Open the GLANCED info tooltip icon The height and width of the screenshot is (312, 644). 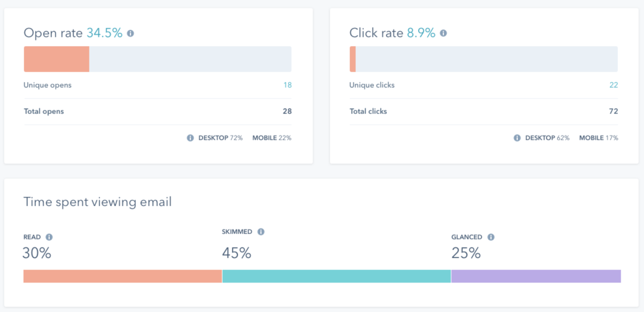491,237
